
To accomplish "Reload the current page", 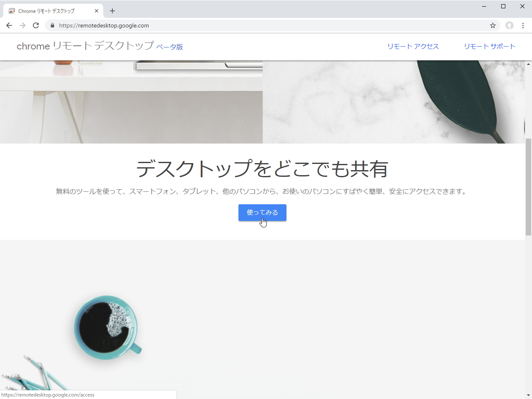I will [x=36, y=25].
